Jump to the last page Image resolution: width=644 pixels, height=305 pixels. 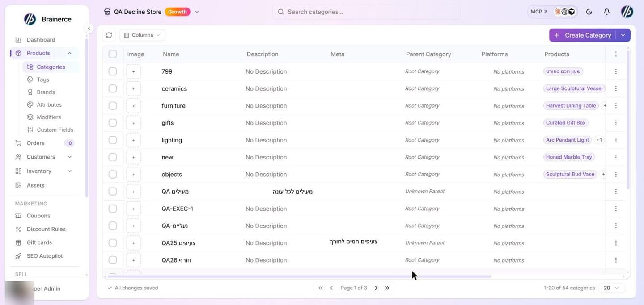pos(387,288)
